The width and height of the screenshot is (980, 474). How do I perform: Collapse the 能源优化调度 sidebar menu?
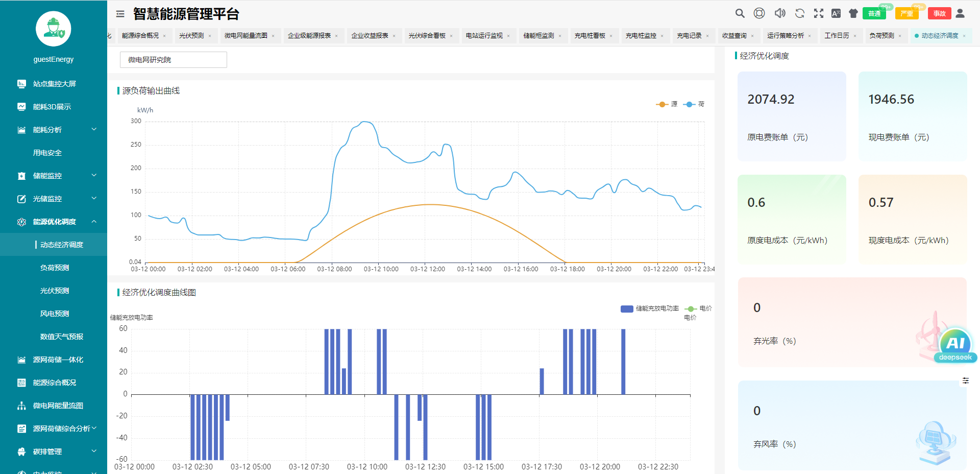(x=54, y=222)
